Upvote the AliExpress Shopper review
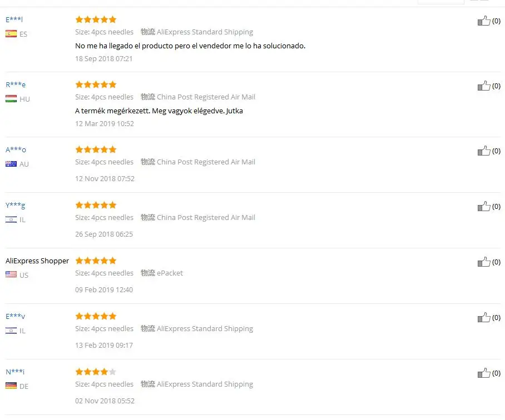The width and height of the screenshot is (505, 420). 484,262
